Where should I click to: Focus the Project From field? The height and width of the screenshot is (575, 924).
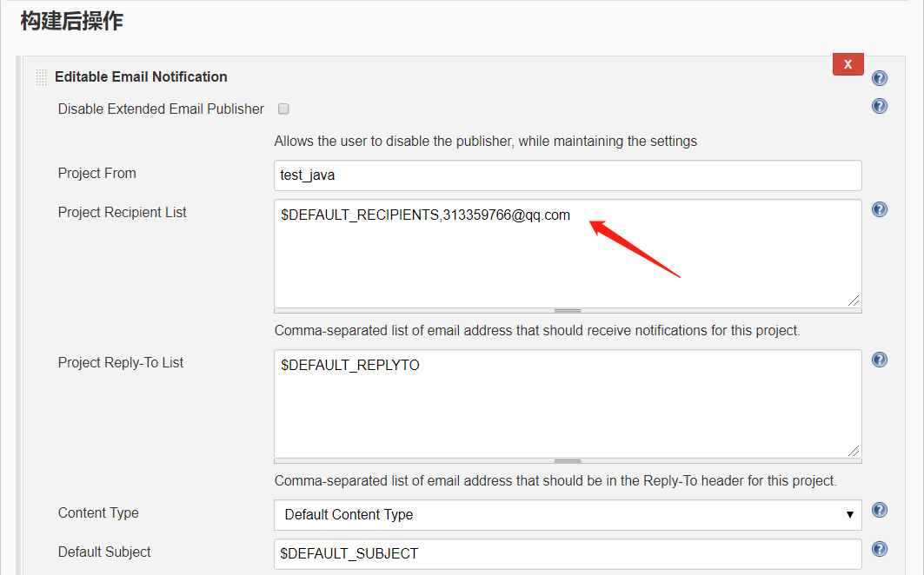[x=568, y=175]
